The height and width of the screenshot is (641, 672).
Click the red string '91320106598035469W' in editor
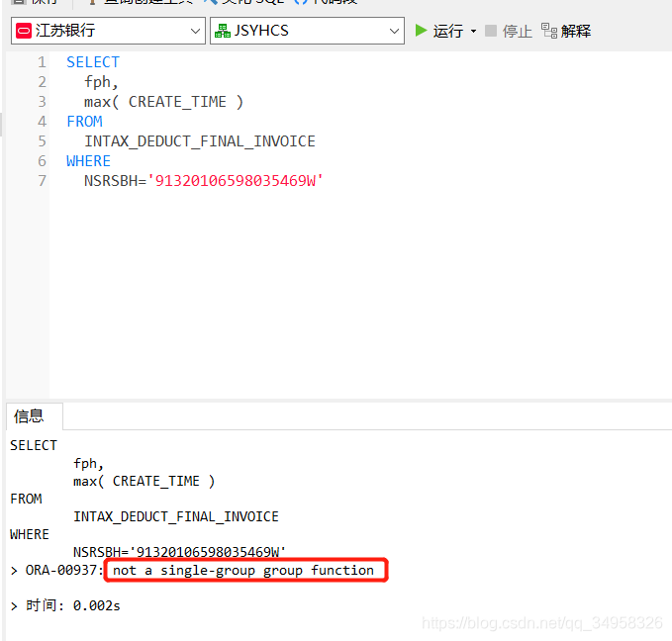(236, 181)
